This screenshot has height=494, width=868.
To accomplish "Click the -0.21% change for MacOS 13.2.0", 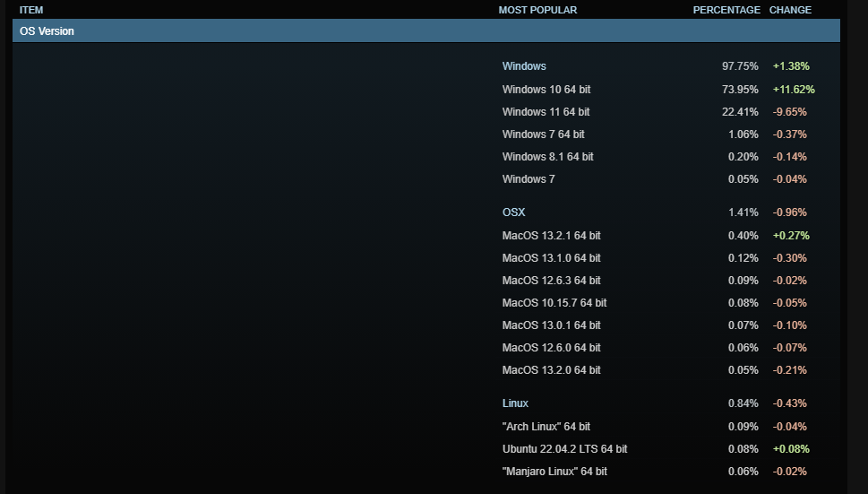I will click(790, 370).
